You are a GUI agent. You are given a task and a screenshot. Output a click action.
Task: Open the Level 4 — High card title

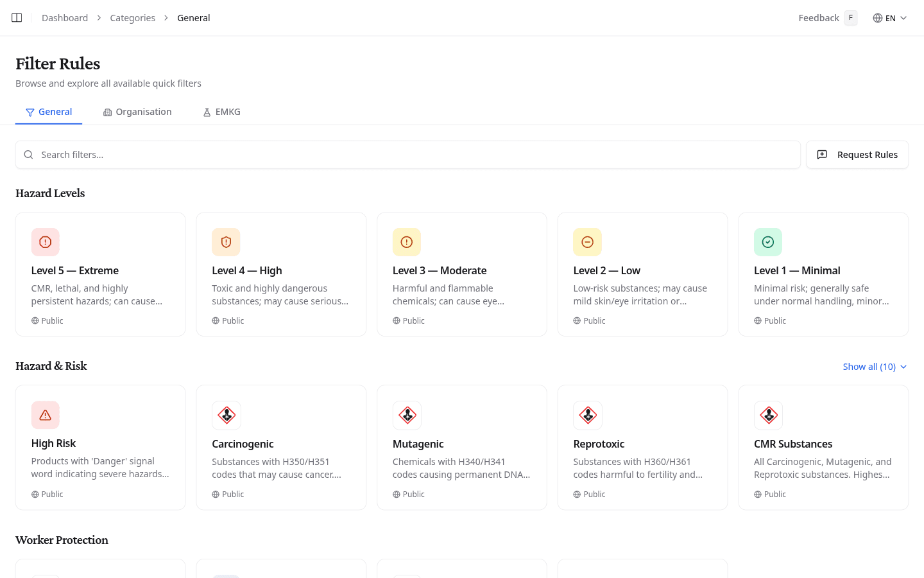247,270
